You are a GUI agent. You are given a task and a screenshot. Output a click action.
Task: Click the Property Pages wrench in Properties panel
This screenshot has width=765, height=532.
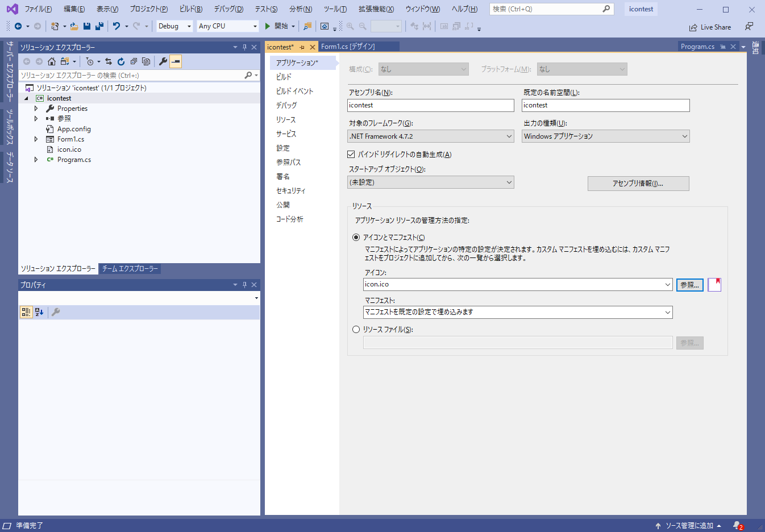(56, 311)
